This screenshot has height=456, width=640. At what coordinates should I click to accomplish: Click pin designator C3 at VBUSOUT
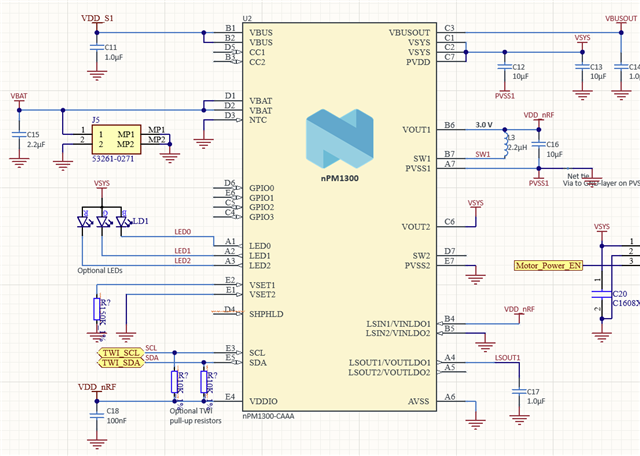tap(449, 28)
